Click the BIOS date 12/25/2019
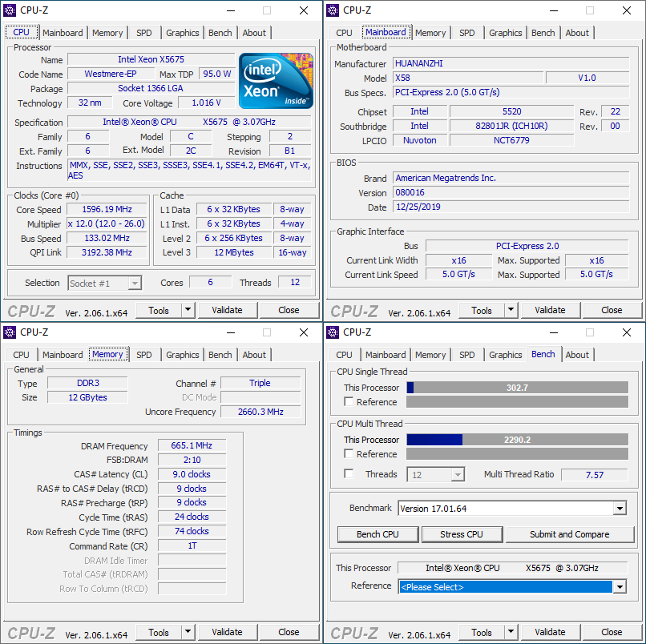This screenshot has height=644, width=646. coord(511,207)
